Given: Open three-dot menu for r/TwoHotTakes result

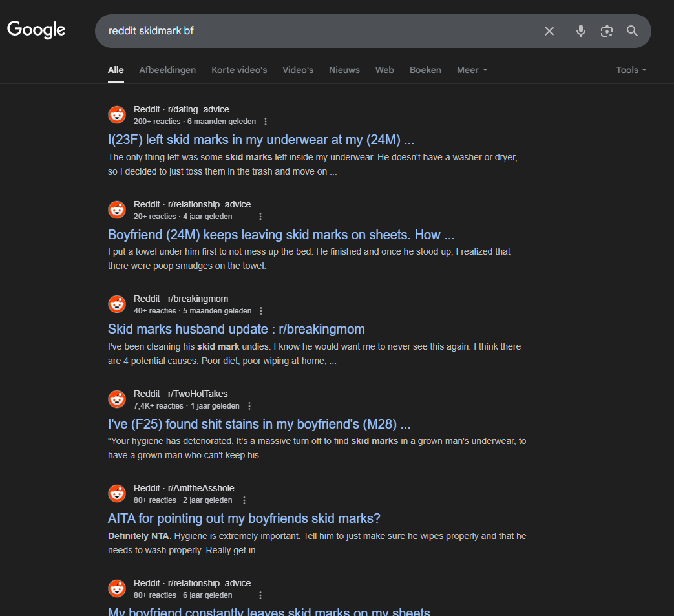Looking at the screenshot, I should pyautogui.click(x=249, y=406).
